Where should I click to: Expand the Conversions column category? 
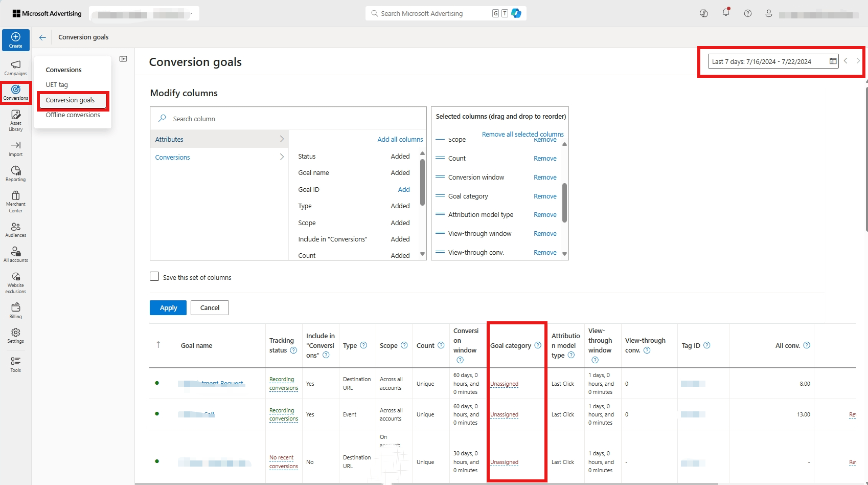coord(219,157)
